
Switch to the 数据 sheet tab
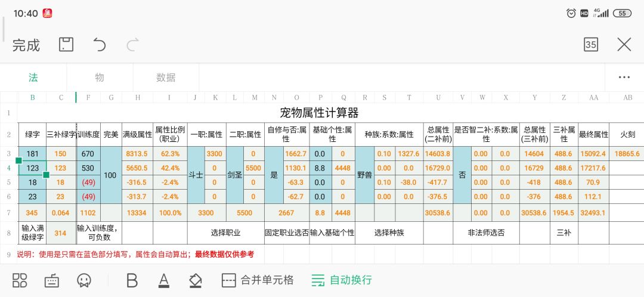(x=166, y=77)
